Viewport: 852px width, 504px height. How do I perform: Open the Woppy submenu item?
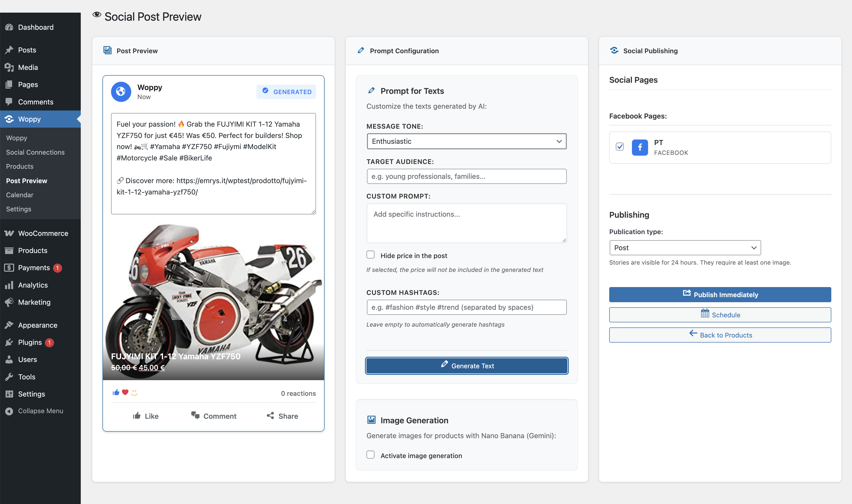click(17, 138)
